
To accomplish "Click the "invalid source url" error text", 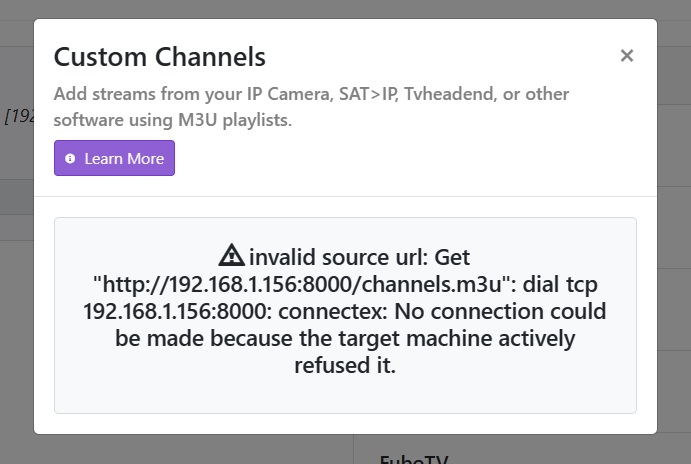I will (x=359, y=256).
